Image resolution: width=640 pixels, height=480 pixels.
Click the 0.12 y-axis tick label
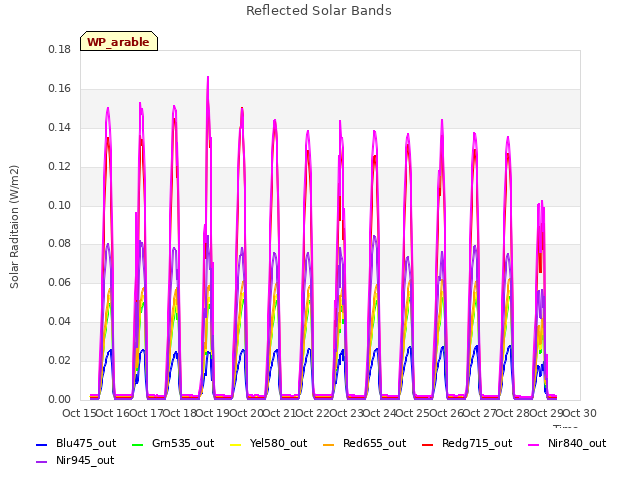[x=60, y=167]
